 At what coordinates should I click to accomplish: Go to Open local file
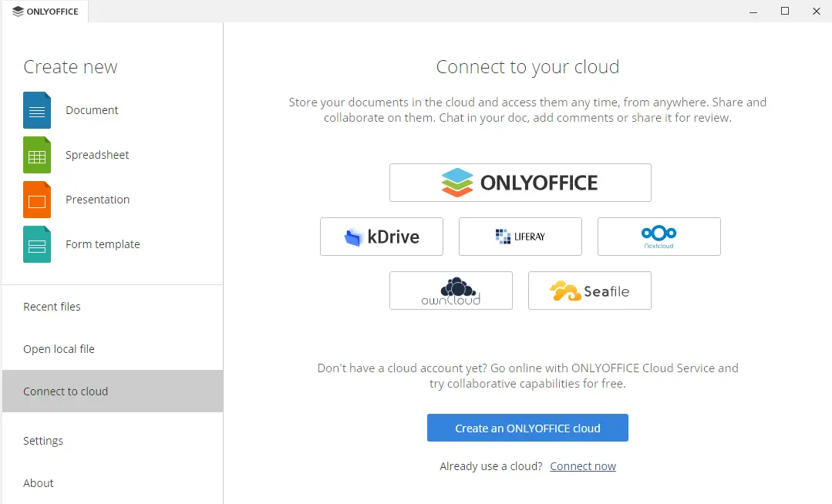tap(59, 349)
